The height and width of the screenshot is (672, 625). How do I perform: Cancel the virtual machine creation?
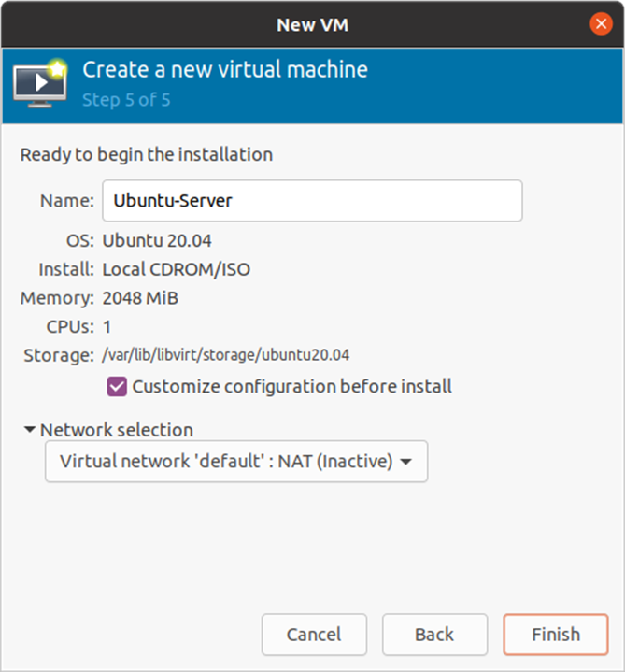(314, 635)
